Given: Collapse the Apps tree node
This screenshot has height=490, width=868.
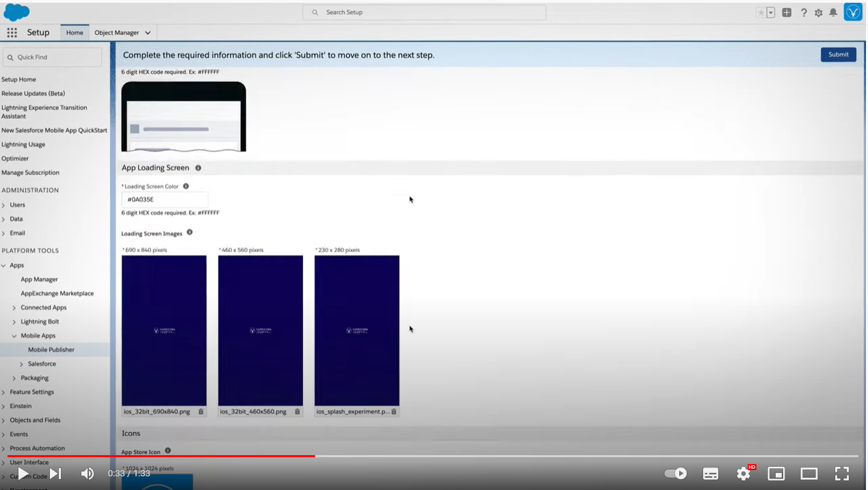Looking at the screenshot, I should click(x=3, y=265).
